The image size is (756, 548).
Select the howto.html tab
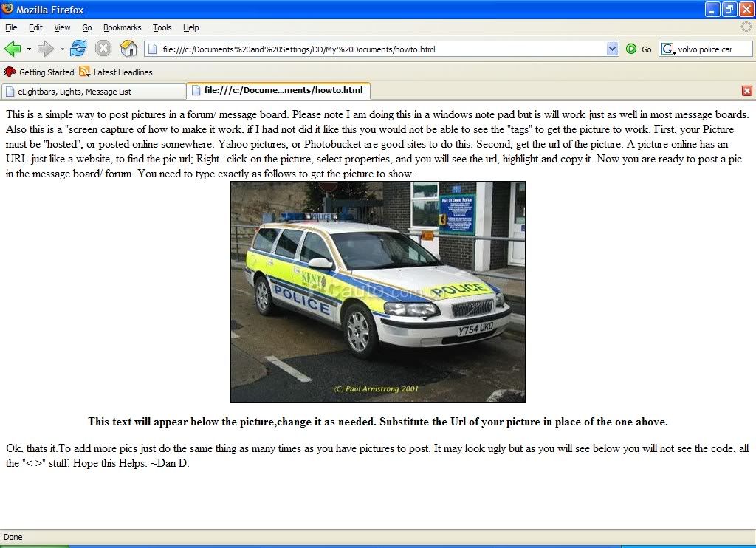(278, 90)
